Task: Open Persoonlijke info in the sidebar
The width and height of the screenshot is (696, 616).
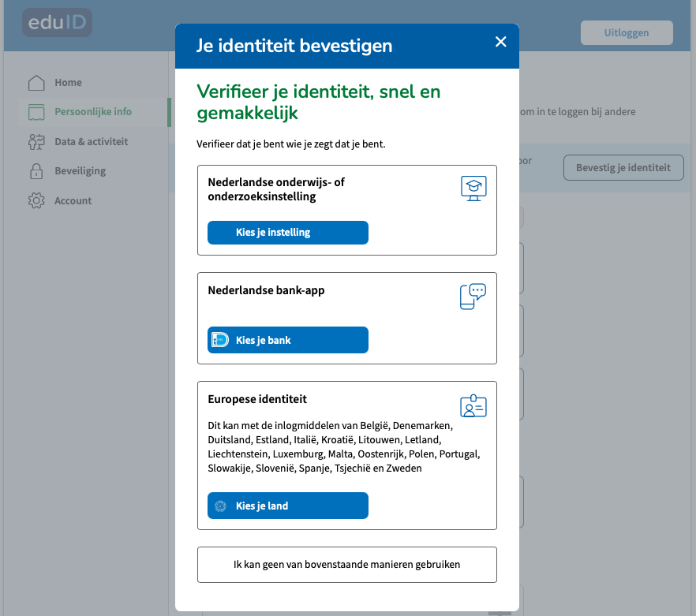Action: click(x=93, y=112)
